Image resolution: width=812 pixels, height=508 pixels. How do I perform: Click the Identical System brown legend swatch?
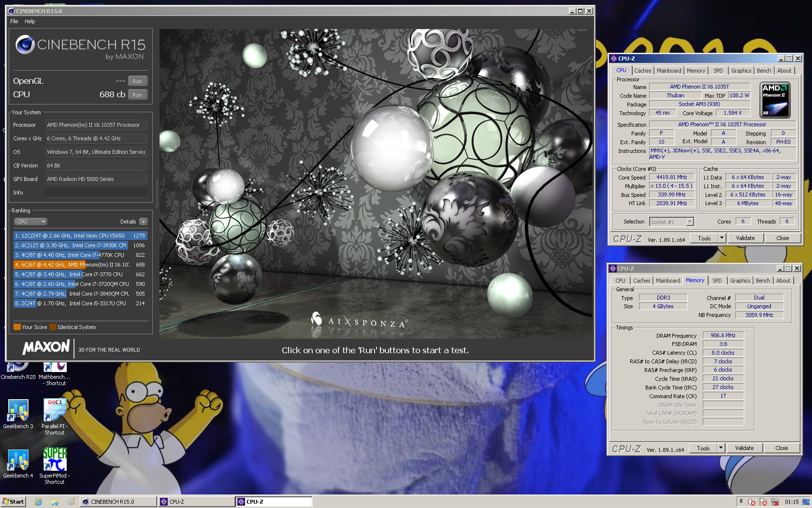(53, 327)
